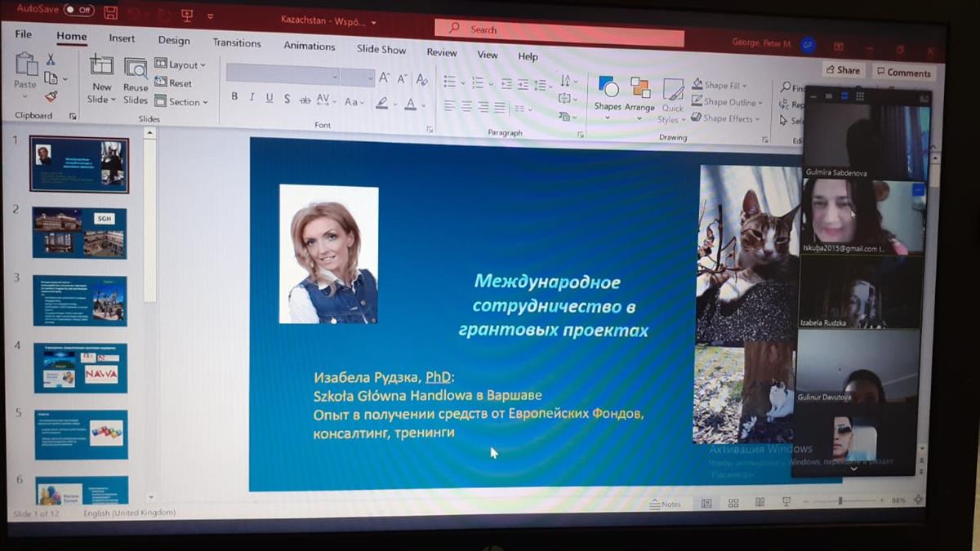This screenshot has height=551, width=980.
Task: Align text right
Action: [x=483, y=108]
